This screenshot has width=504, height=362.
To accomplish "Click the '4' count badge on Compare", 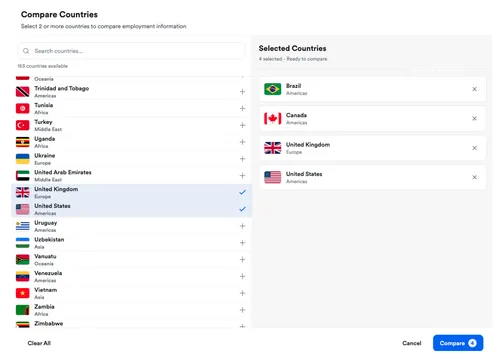I will click(x=472, y=343).
